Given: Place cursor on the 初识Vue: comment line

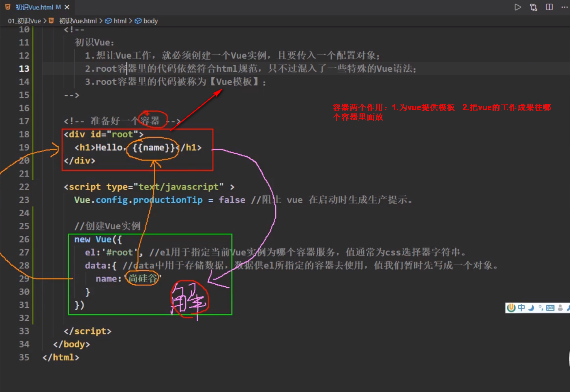Looking at the screenshot, I should (94, 42).
